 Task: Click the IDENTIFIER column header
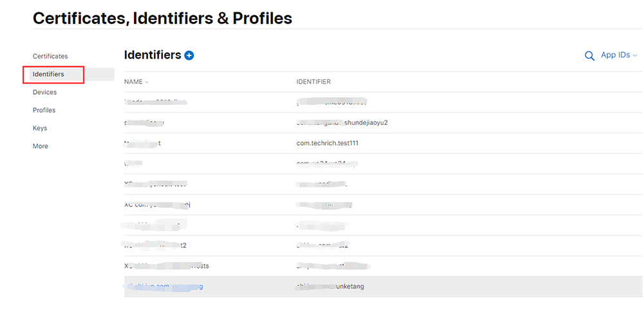pyautogui.click(x=314, y=82)
